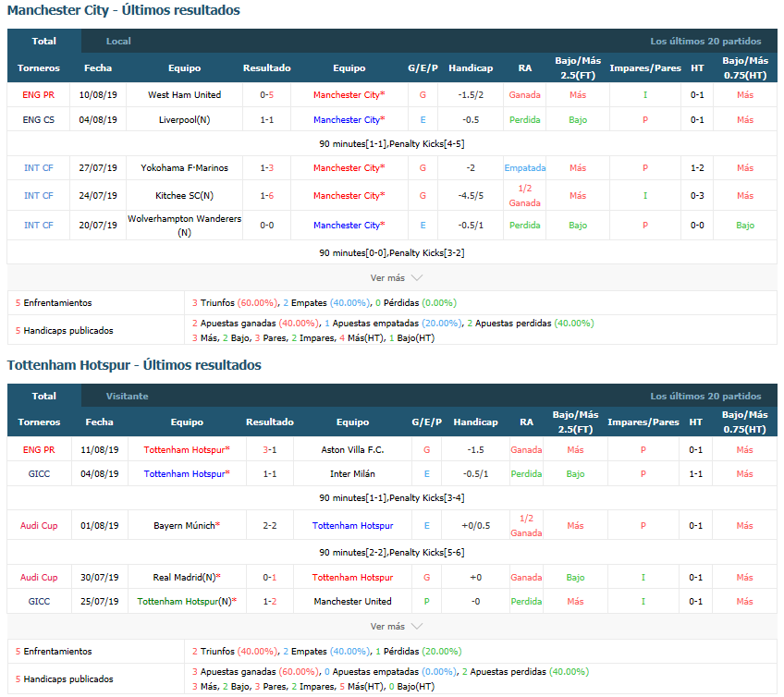Open Inter Milán team link
This screenshot has height=697, width=784.
tap(352, 474)
